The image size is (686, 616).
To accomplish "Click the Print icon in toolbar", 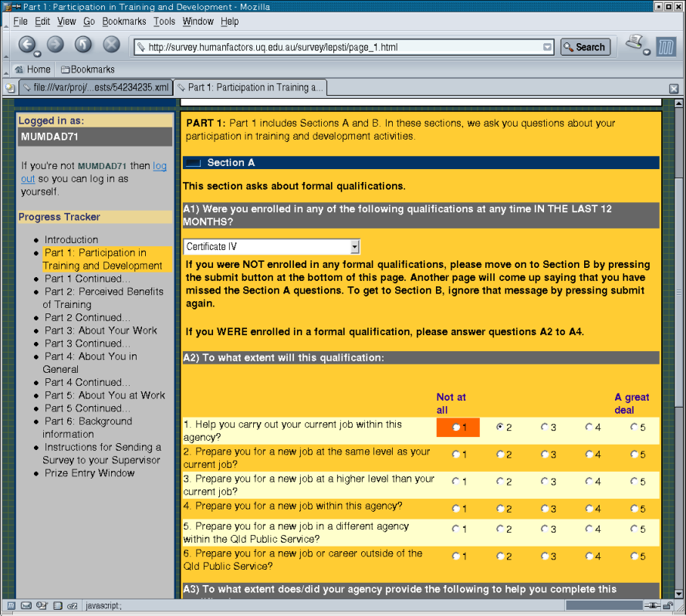I will point(634,44).
